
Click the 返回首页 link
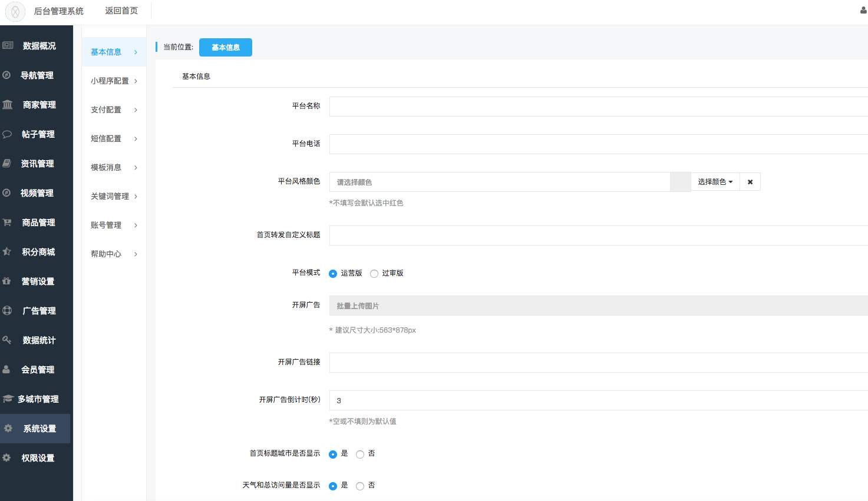click(x=121, y=11)
